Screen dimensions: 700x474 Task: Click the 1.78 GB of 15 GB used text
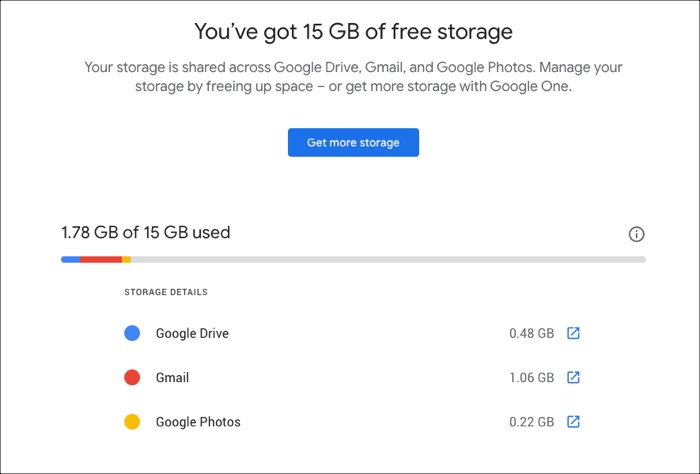(x=146, y=233)
